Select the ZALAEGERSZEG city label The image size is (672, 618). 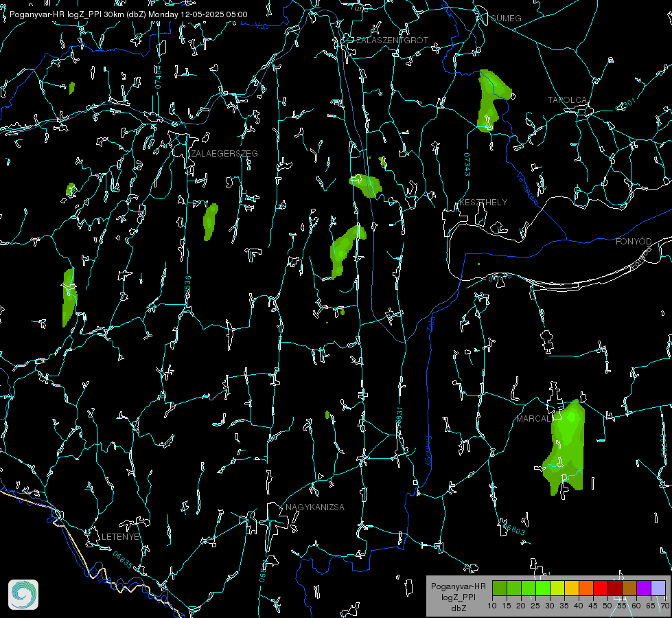click(224, 154)
